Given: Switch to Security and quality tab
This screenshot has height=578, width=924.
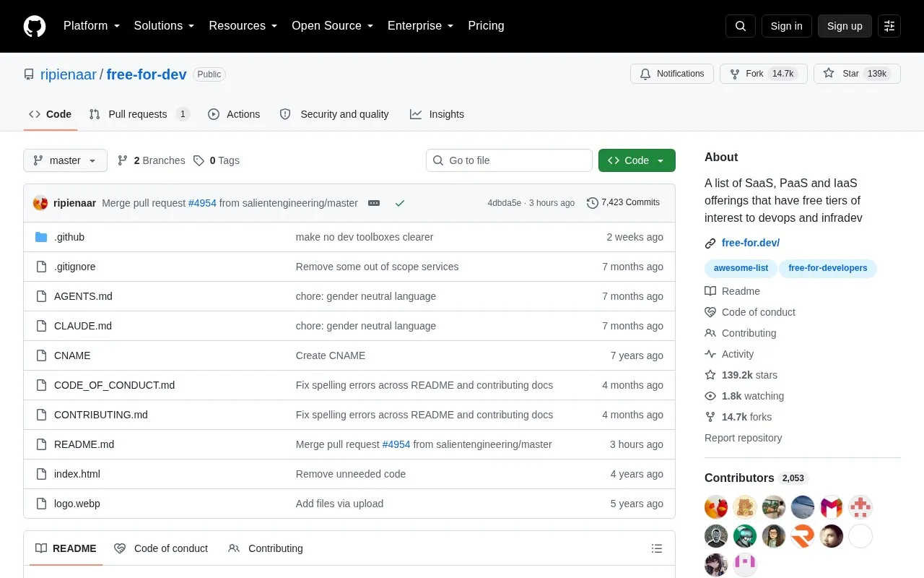Looking at the screenshot, I should [x=334, y=114].
